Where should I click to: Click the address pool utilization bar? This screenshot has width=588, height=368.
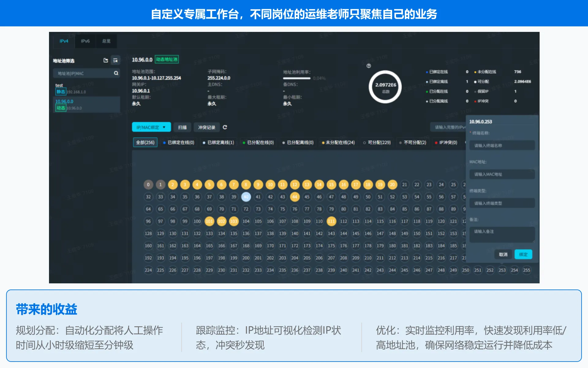[297, 79]
